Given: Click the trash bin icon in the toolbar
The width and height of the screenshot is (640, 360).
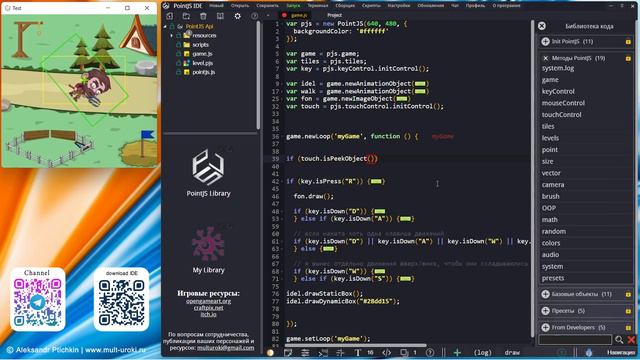Looking at the screenshot, I should pos(203,16).
